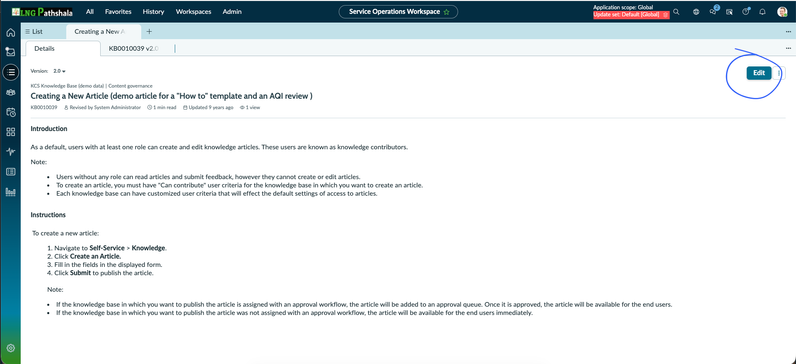This screenshot has height=364, width=796.
Task: Click the KCS Knowledge Base (demo data) breadcrumb
Action: 67,86
